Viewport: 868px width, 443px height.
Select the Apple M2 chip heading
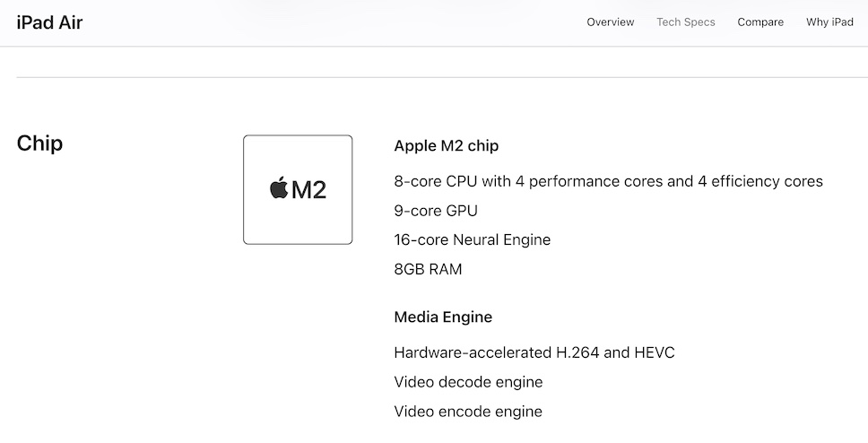coord(446,146)
